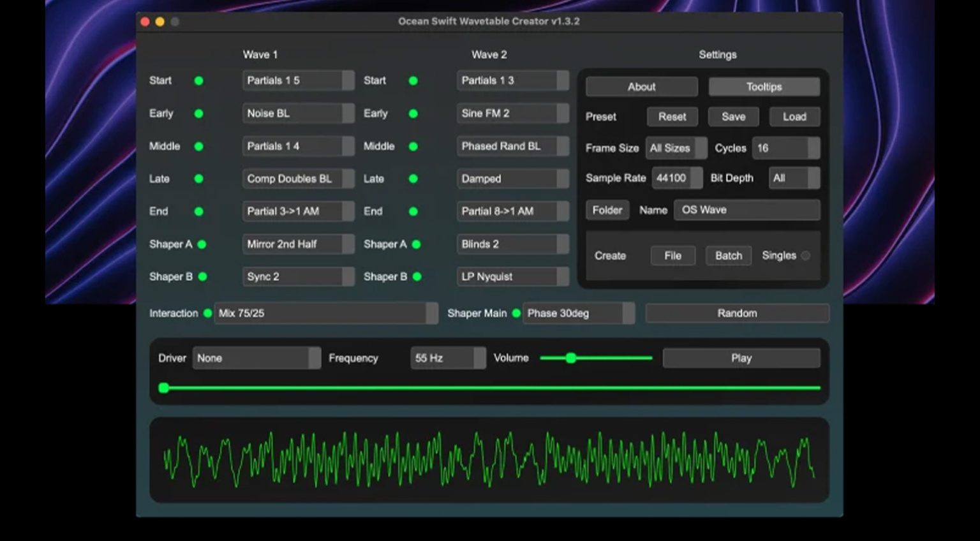Open the About dialog

click(641, 86)
